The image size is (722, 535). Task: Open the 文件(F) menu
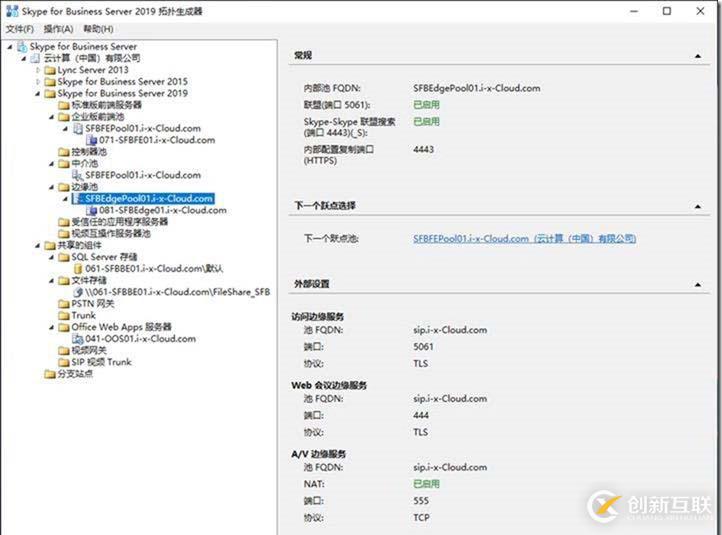click(x=19, y=29)
